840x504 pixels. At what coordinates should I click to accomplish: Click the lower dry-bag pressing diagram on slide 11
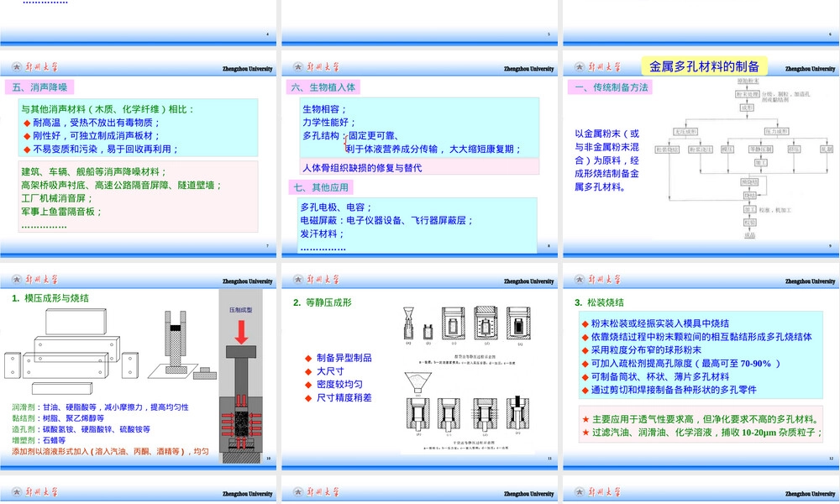point(464,412)
